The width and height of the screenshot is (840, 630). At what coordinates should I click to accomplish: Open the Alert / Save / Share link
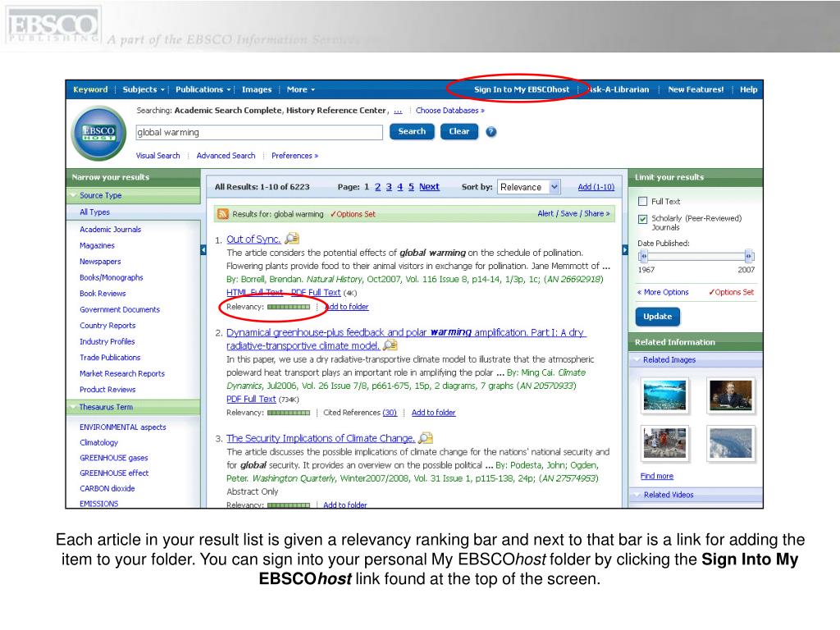(x=573, y=213)
